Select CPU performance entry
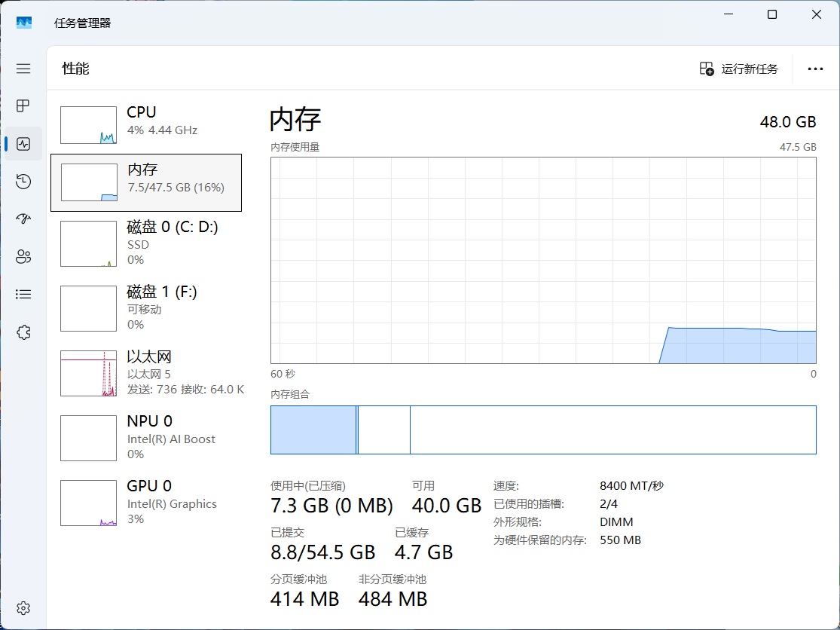The image size is (840, 630). pyautogui.click(x=146, y=125)
